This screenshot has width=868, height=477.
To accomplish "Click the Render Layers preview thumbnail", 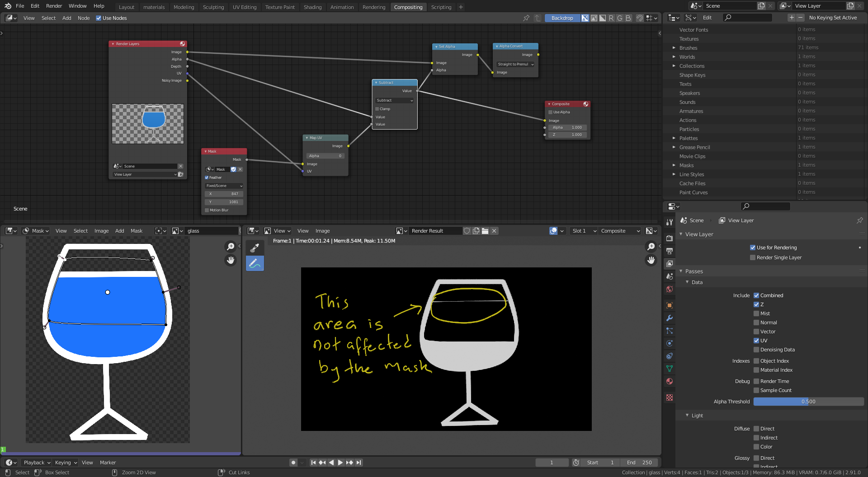I will click(x=148, y=124).
